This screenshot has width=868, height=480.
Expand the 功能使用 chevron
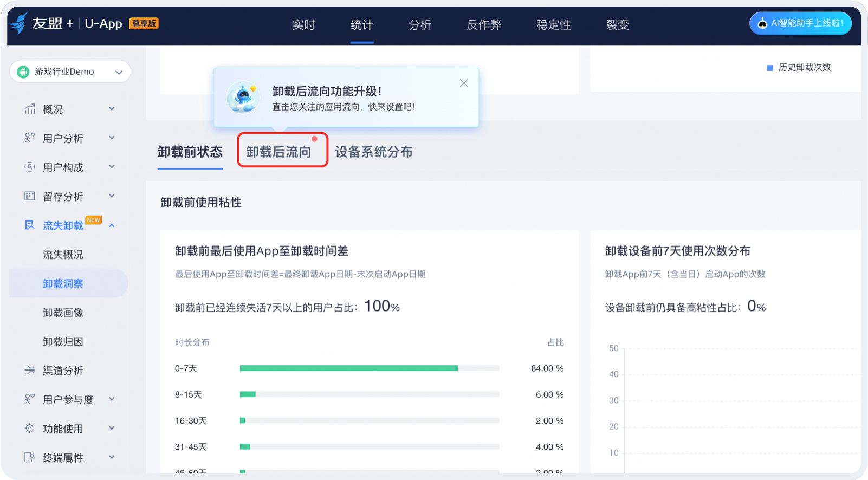pyautogui.click(x=112, y=429)
